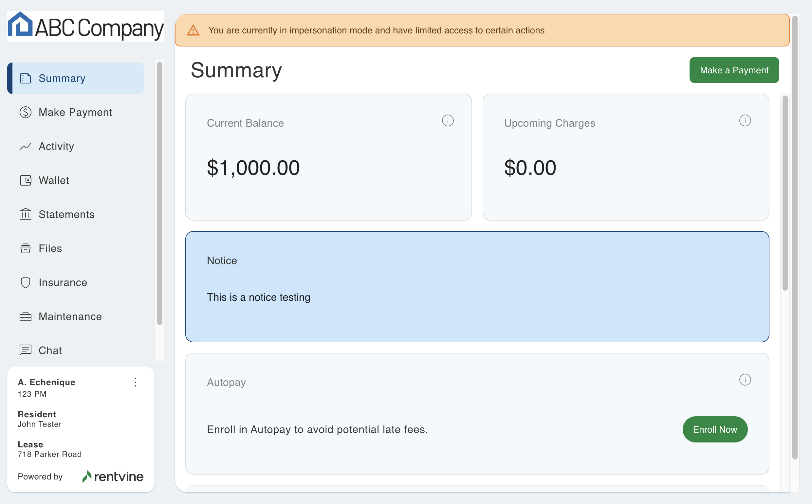Viewport: 812px width, 504px height.
Task: Click the ABC Company logo
Action: 86,26
